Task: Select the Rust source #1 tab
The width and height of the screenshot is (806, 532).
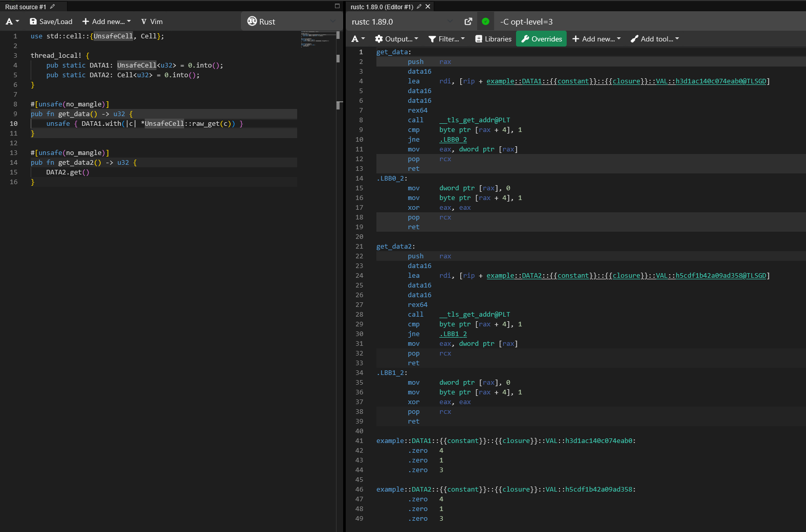Action: click(26, 7)
